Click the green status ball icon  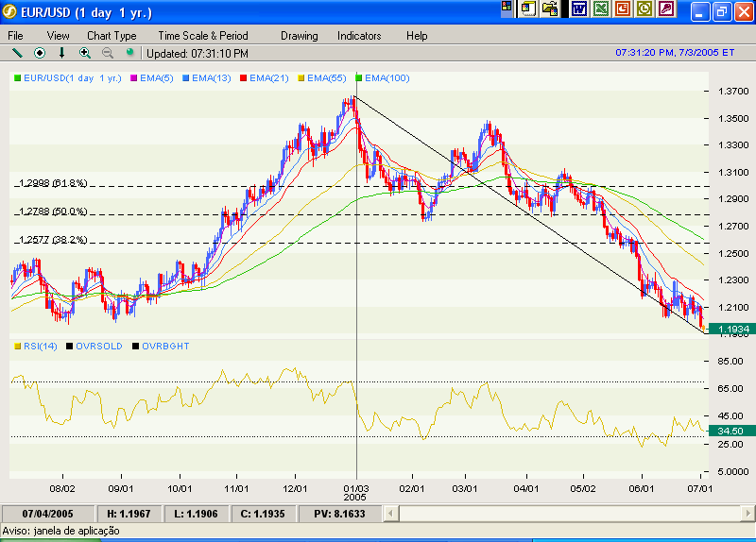coord(129,53)
